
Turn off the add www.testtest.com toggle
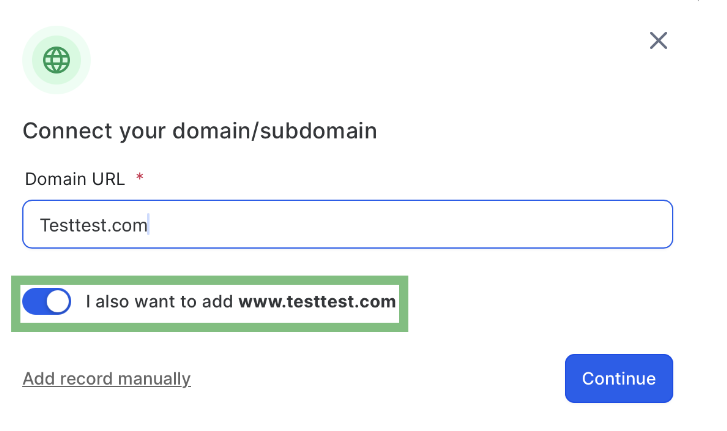pyautogui.click(x=46, y=302)
